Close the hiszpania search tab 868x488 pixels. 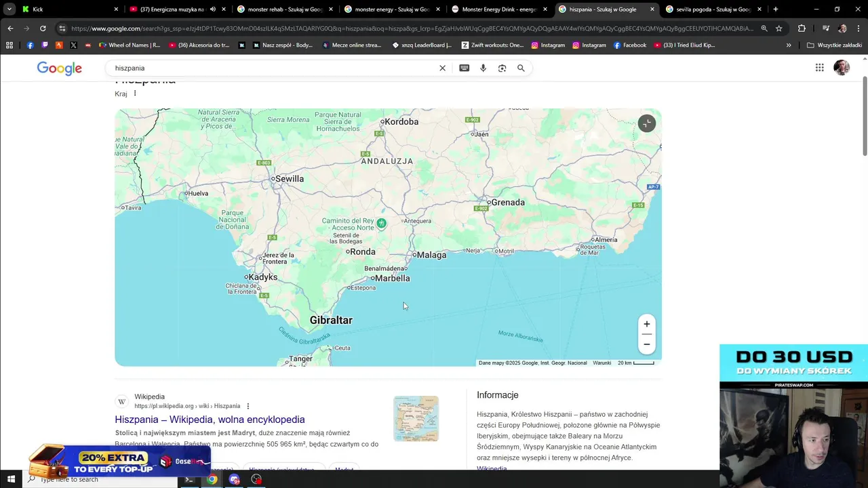(652, 9)
